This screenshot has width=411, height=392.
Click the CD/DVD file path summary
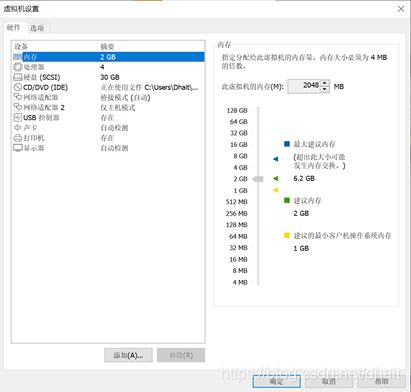[149, 88]
